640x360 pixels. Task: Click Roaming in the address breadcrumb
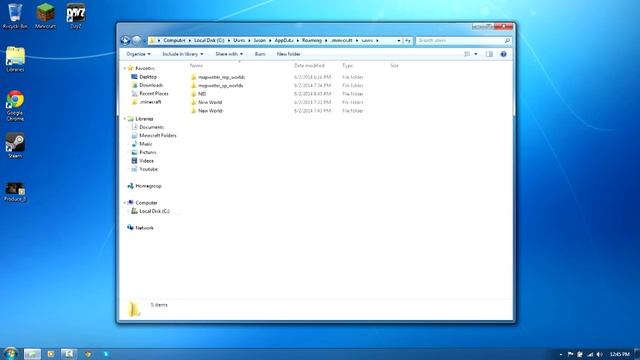pos(312,40)
